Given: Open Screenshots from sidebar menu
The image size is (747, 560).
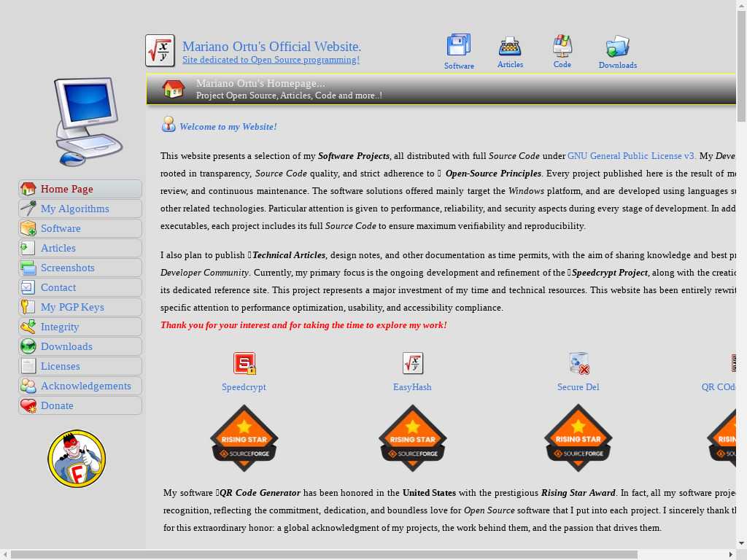Looking at the screenshot, I should pos(80,268).
